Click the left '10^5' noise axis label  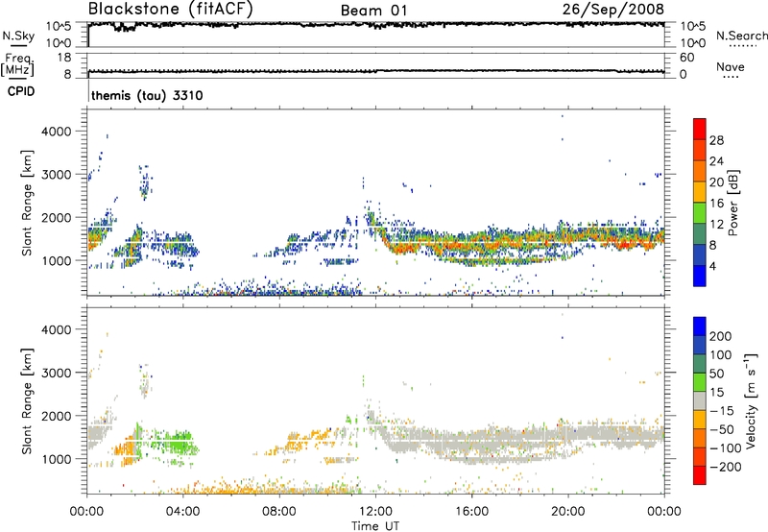click(x=59, y=27)
